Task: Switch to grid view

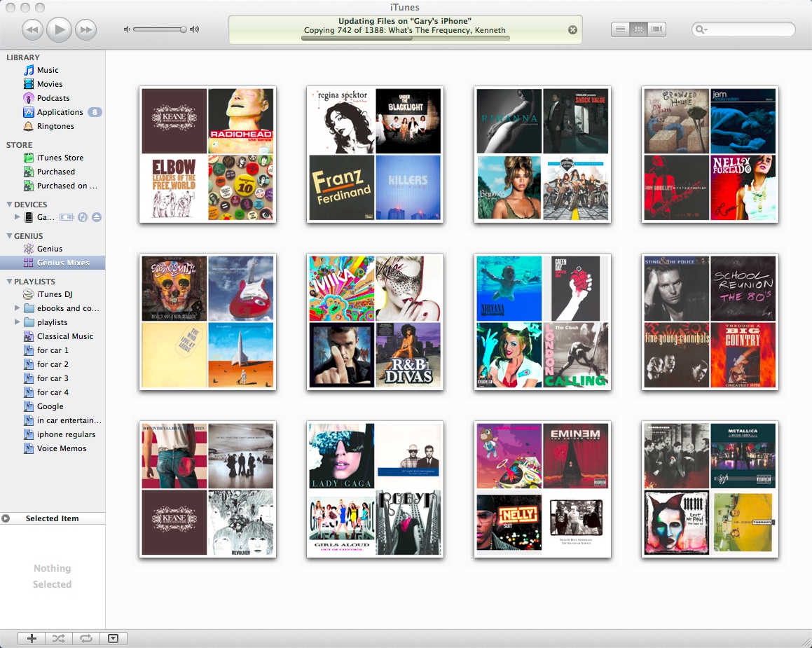Action: pos(638,29)
